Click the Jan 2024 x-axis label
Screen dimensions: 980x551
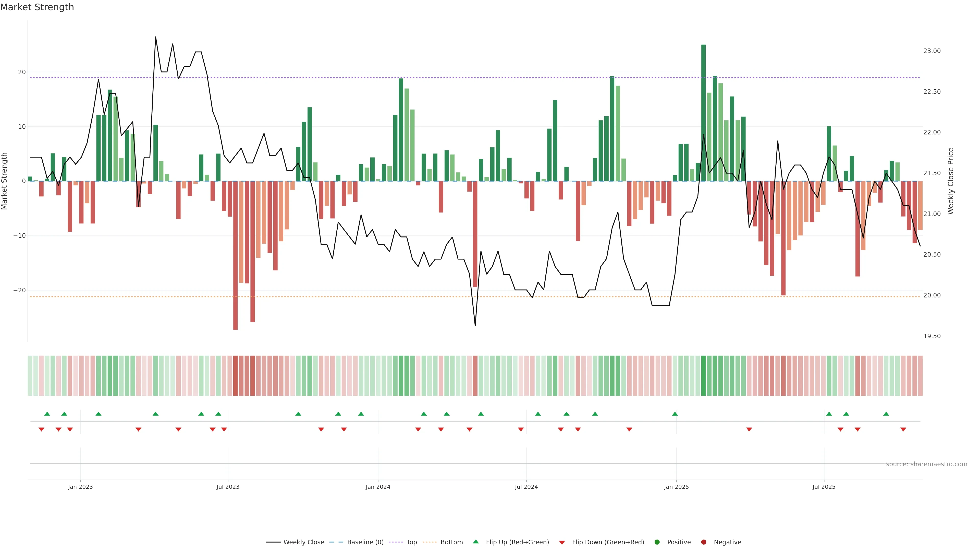378,487
